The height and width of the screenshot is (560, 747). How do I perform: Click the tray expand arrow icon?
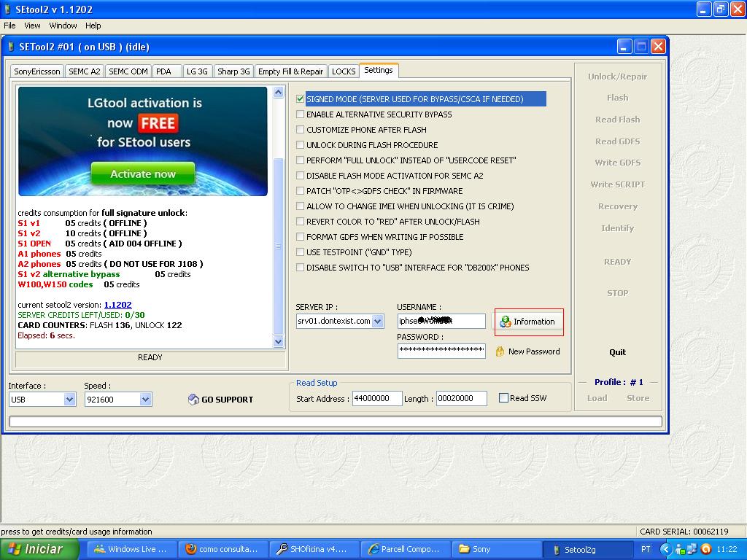[x=665, y=550]
